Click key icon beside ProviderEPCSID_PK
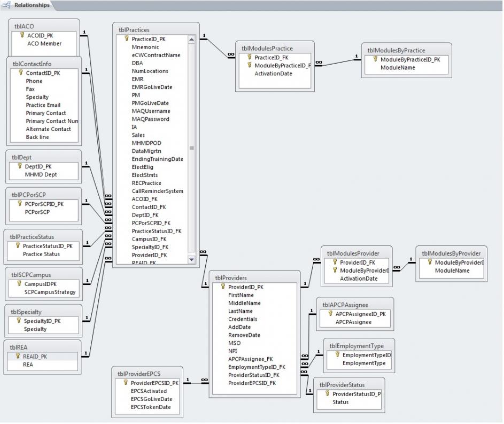 pyautogui.click(x=126, y=382)
